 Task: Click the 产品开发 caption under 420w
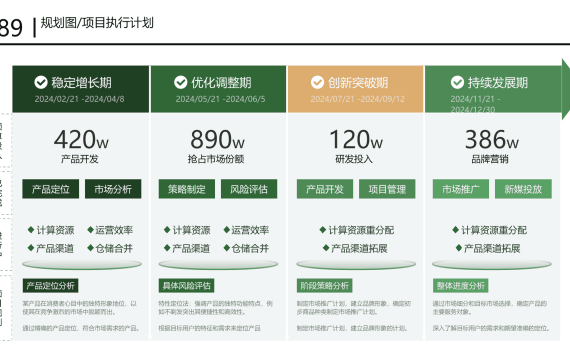click(x=80, y=159)
